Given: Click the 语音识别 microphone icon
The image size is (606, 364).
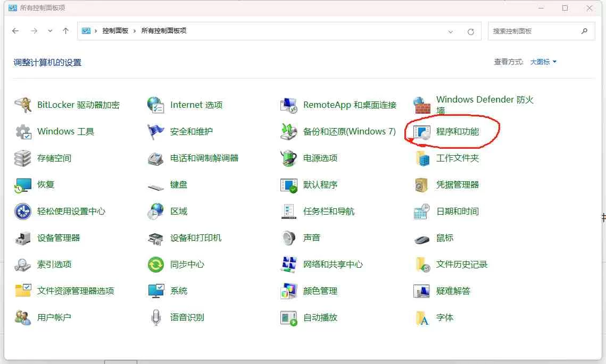Looking at the screenshot, I should pyautogui.click(x=156, y=317).
